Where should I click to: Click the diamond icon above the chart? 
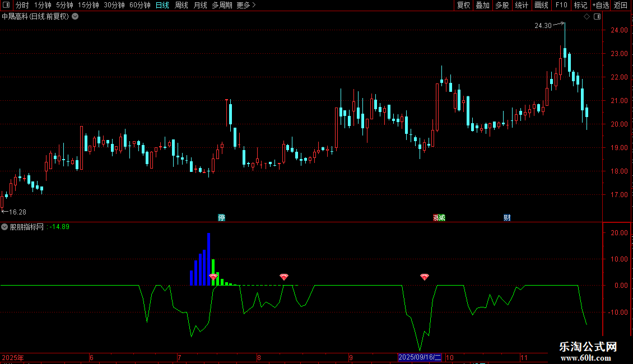click(x=587, y=17)
